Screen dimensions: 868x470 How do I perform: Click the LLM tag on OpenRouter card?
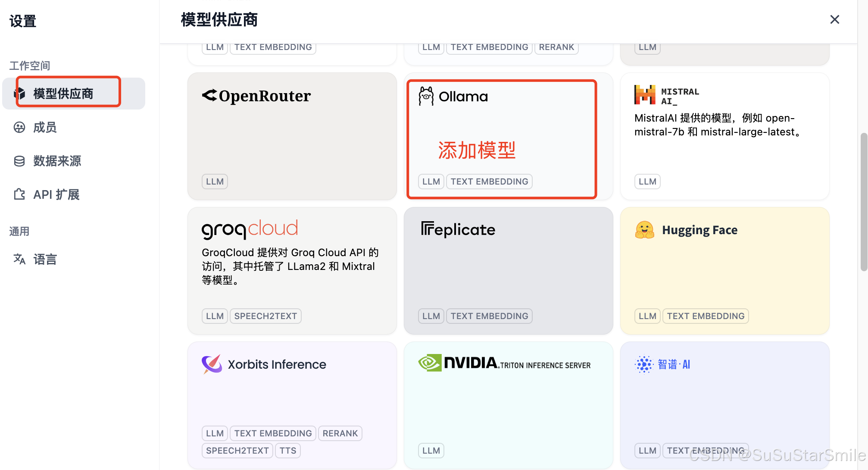pyautogui.click(x=215, y=182)
